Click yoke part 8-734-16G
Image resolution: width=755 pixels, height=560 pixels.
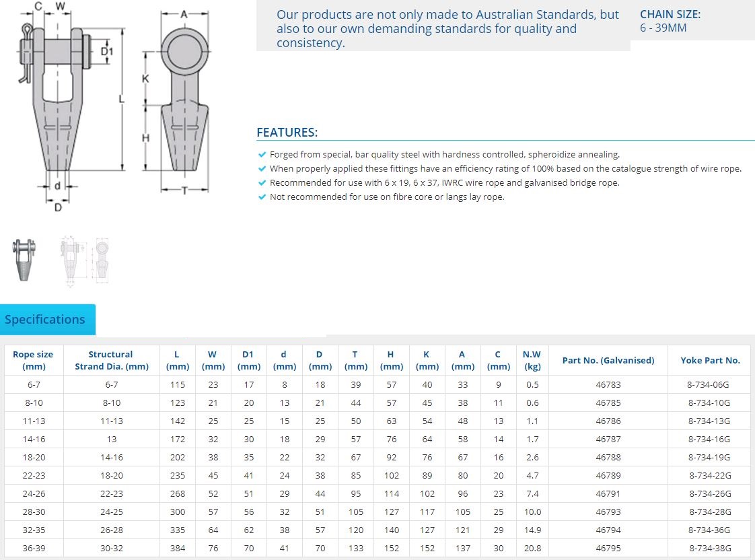[x=709, y=439]
